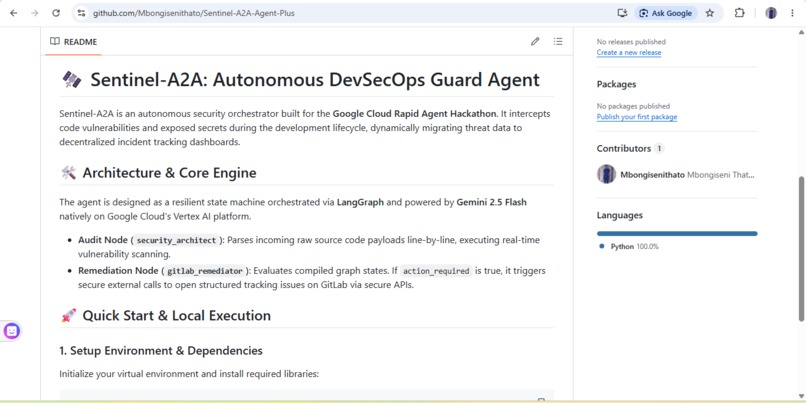Screen dimensions: 806x403
Task: Click the Quick Start & Local Execution heading
Action: 176,316
